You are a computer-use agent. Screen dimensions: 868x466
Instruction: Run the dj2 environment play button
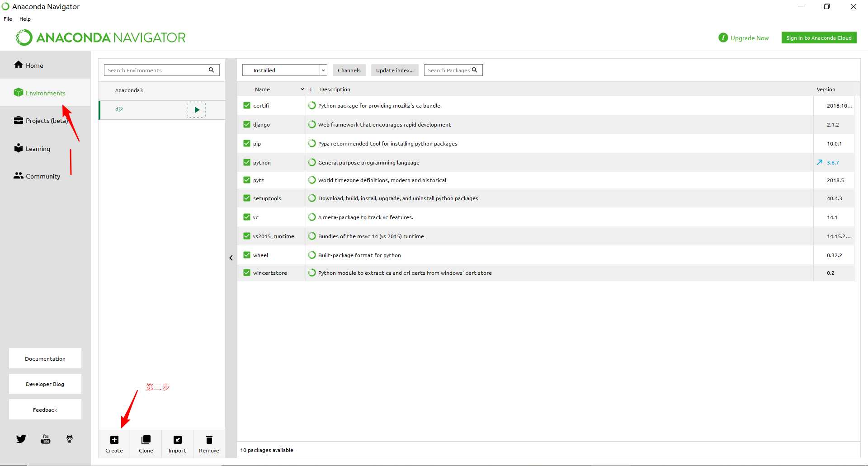point(197,110)
